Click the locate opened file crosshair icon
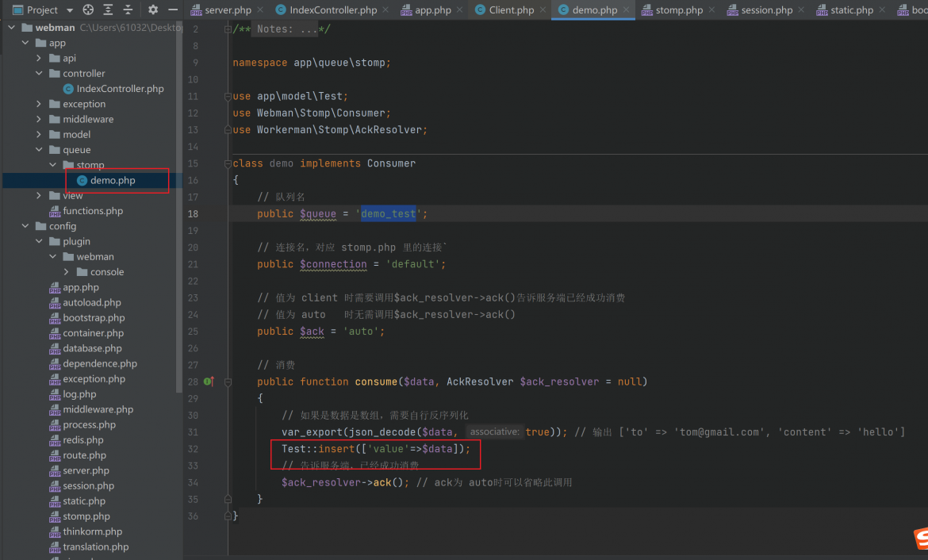This screenshot has width=928, height=560. [88, 10]
